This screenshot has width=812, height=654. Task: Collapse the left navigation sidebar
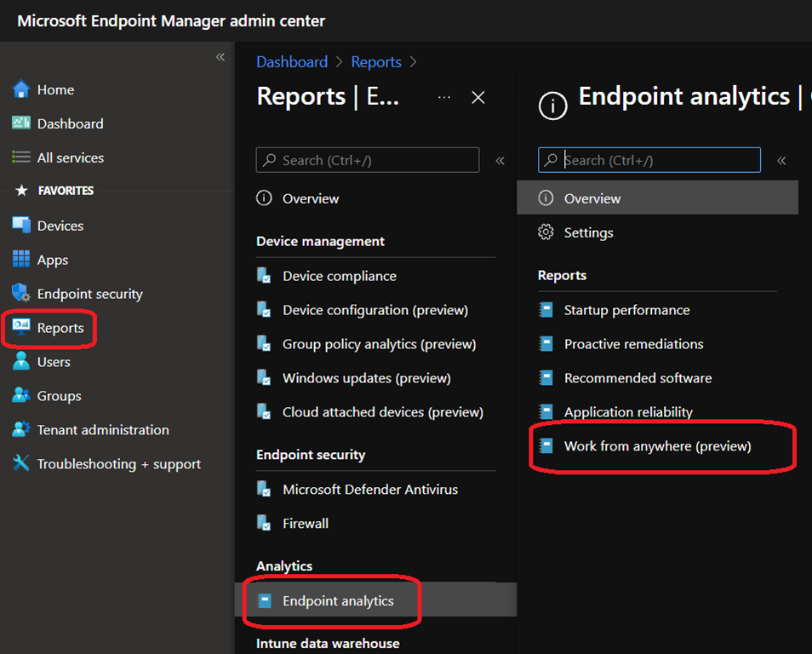pyautogui.click(x=220, y=57)
